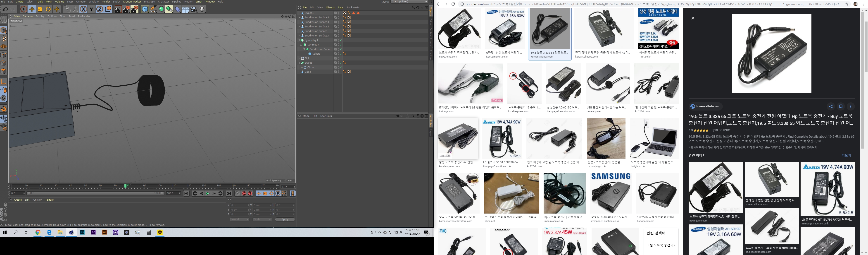This screenshot has height=255, width=868.
Task: Select the Move tool in top toolbar
Action: [x=32, y=9]
